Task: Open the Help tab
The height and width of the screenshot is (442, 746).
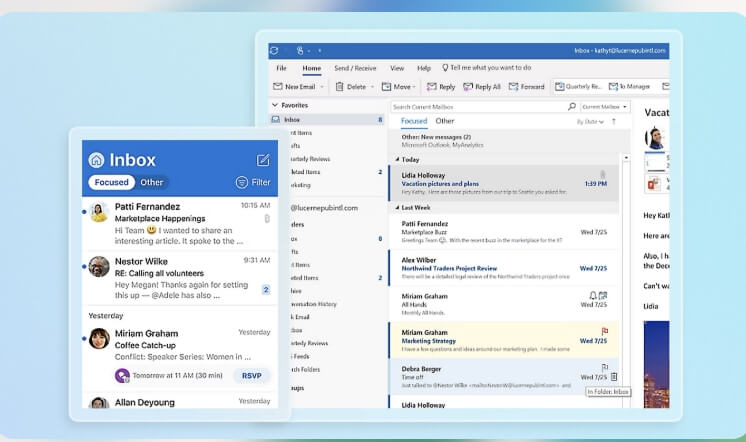Action: (424, 68)
